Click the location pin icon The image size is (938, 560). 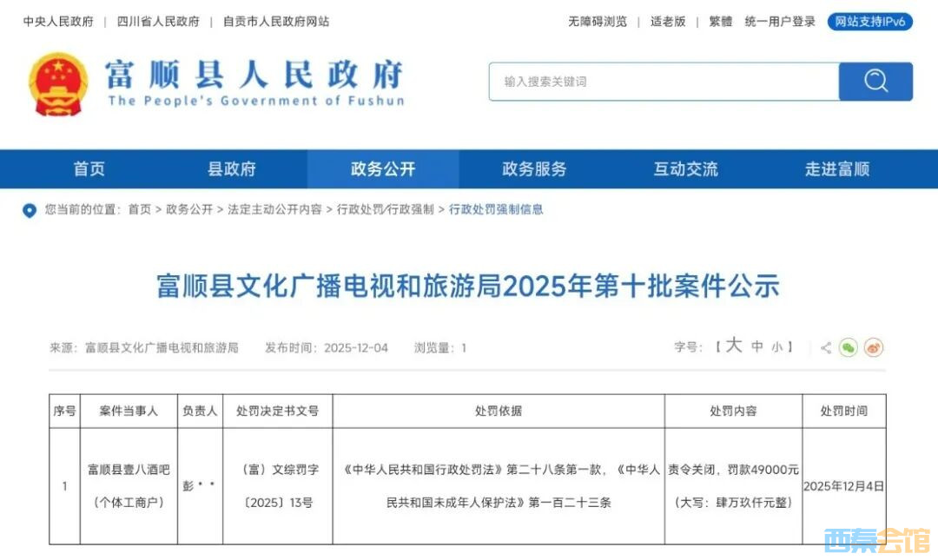(x=30, y=210)
